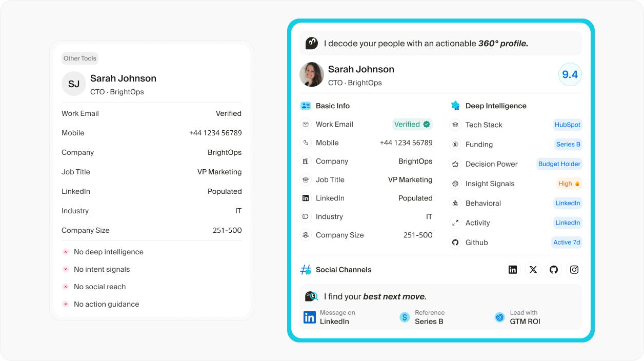This screenshot has height=361, width=644.
Task: Click the hashtag icon beside Social Channels
Action: pos(306,270)
